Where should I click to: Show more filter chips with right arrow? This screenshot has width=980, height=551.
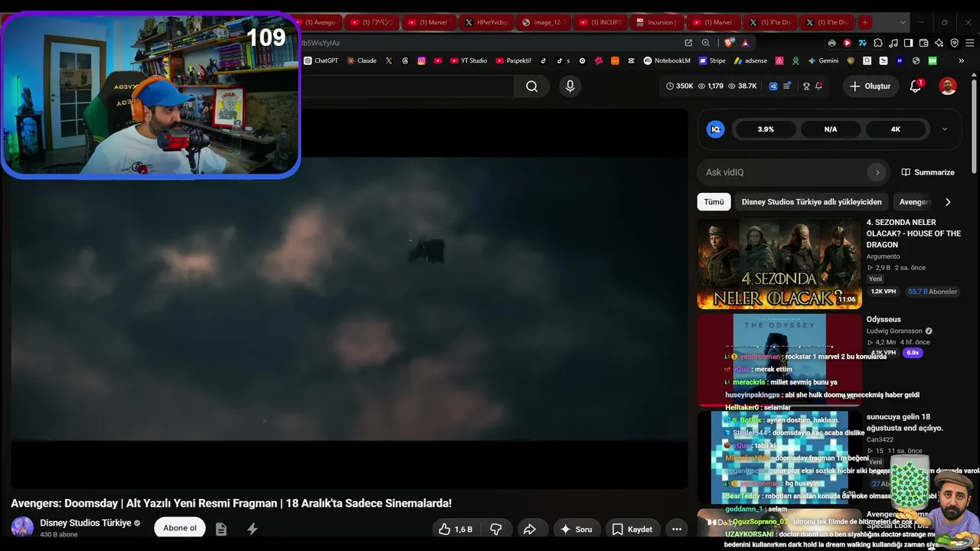pos(948,202)
